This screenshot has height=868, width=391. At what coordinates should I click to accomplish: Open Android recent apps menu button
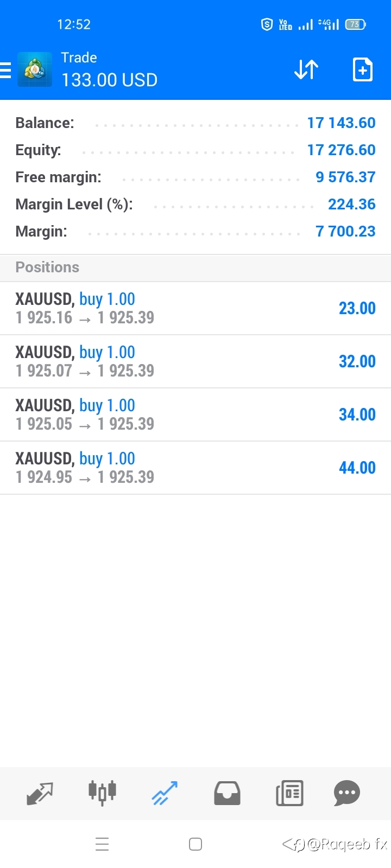pyautogui.click(x=102, y=844)
